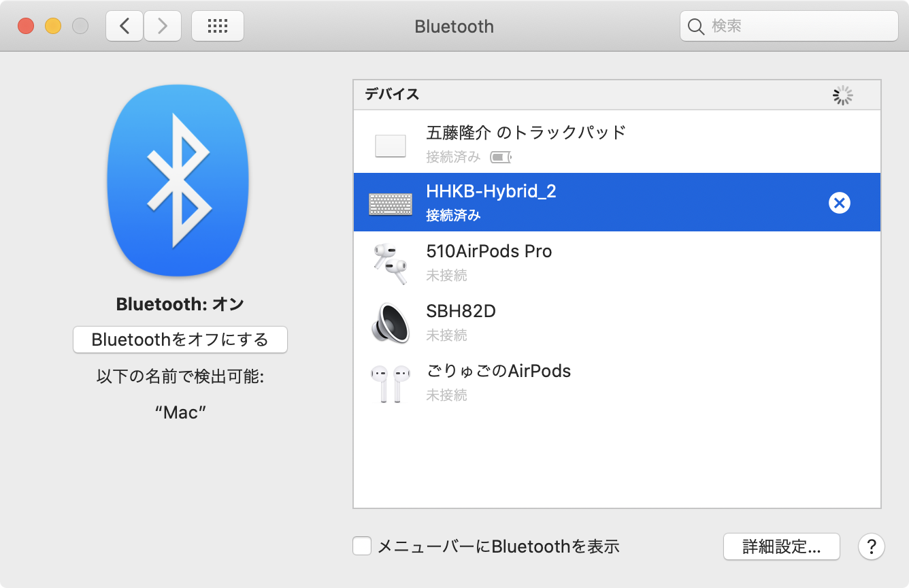
Task: Select ごりゅごのAirPods in the list
Action: (x=498, y=372)
